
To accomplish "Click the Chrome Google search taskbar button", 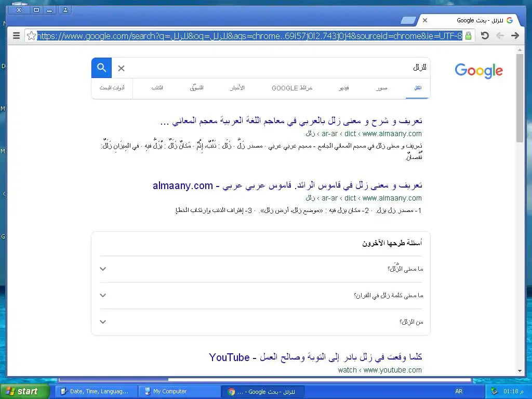I will (x=262, y=392).
